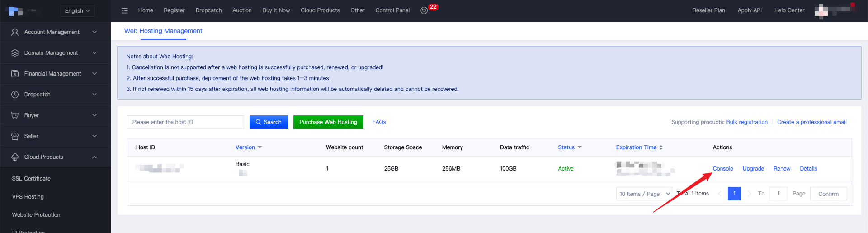This screenshot has height=233, width=868.
Task: Open the shopping cart icon with 22 badge
Action: (x=424, y=10)
